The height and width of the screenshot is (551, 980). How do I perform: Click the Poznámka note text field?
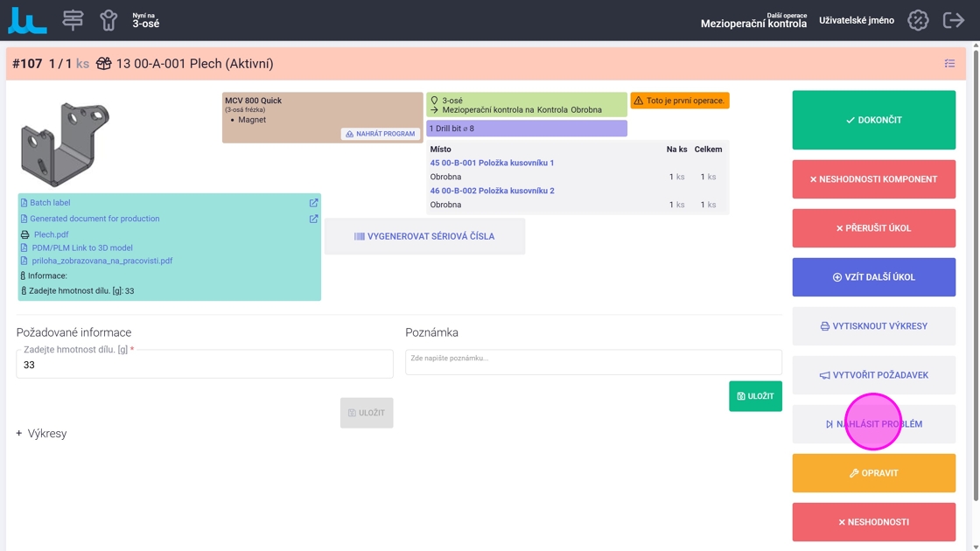tap(593, 362)
